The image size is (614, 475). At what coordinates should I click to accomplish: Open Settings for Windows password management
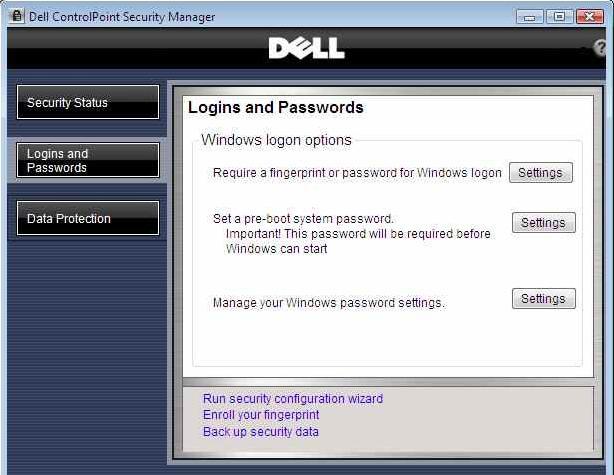(544, 299)
